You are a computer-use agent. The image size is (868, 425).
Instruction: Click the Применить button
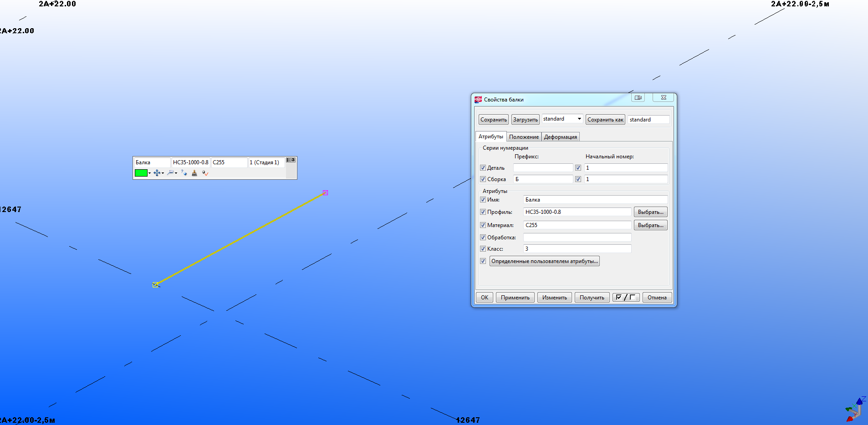(x=515, y=298)
